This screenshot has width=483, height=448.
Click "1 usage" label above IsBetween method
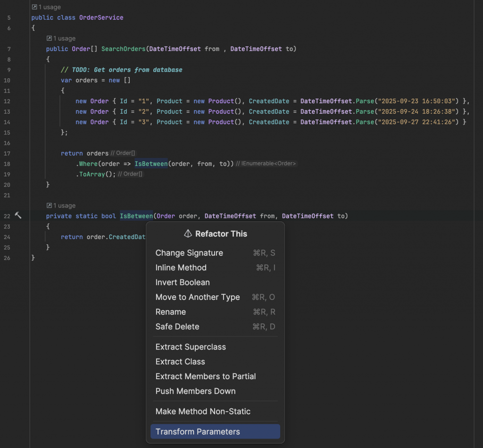64,206
